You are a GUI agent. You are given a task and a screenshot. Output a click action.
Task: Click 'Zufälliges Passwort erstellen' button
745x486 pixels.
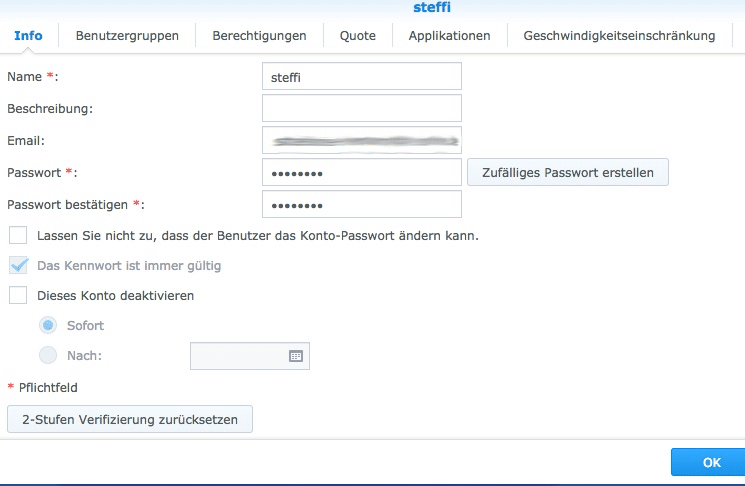[x=568, y=172]
